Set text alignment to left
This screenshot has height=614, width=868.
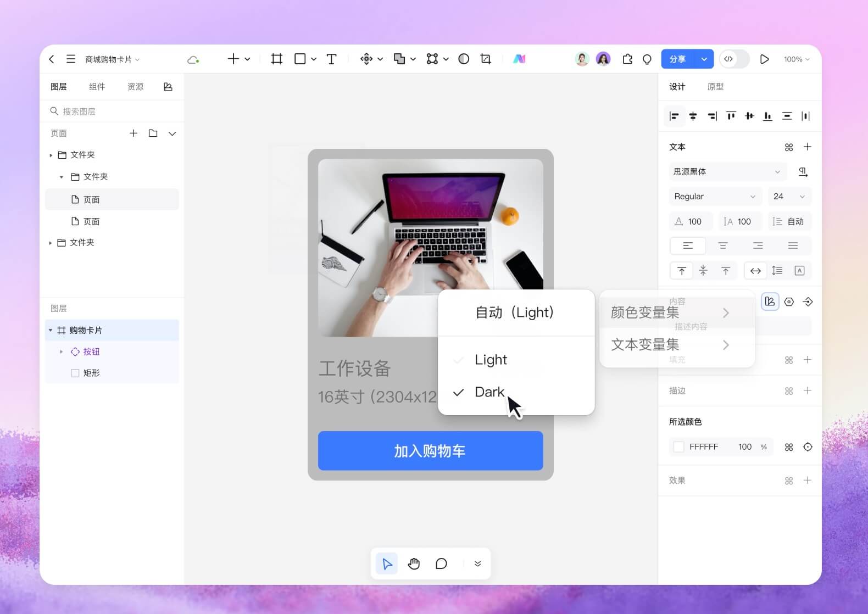688,245
